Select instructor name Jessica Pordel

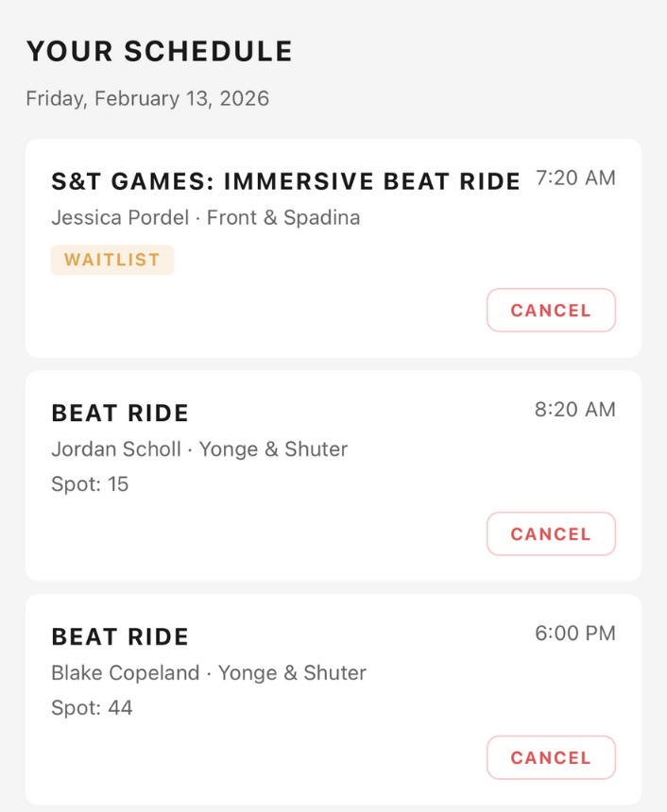click(x=116, y=218)
